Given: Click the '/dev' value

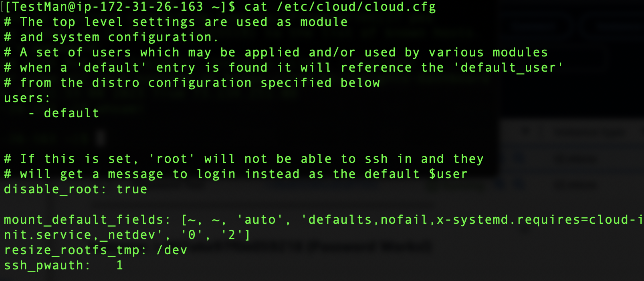Looking at the screenshot, I should (x=172, y=250).
